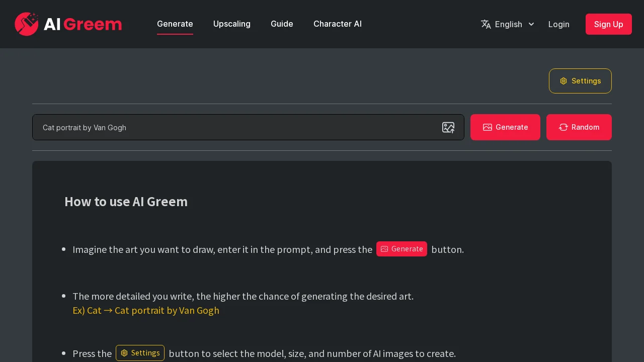Switch to the Upscaling tab
The width and height of the screenshot is (644, 362).
232,24
